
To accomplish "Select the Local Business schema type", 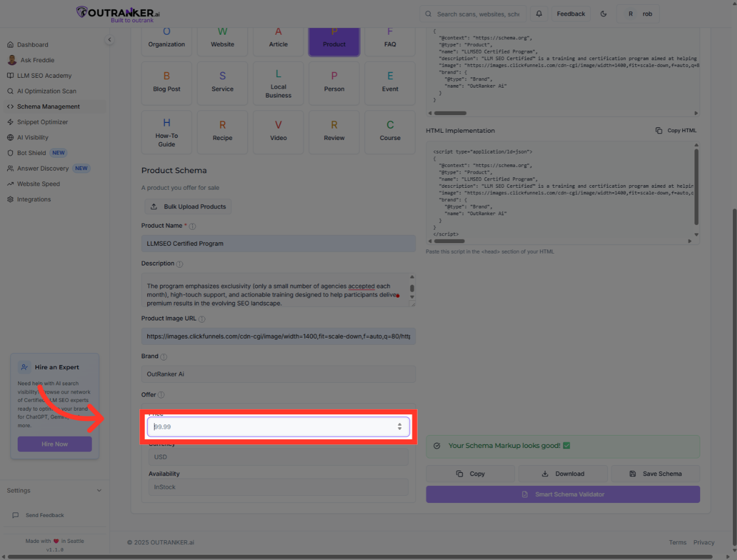I will 278,83.
